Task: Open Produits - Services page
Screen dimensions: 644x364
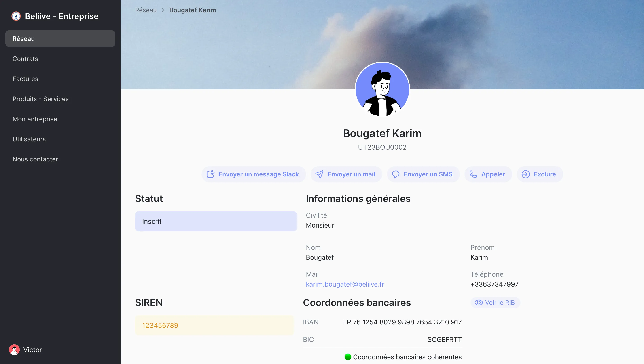Action: tap(40, 99)
